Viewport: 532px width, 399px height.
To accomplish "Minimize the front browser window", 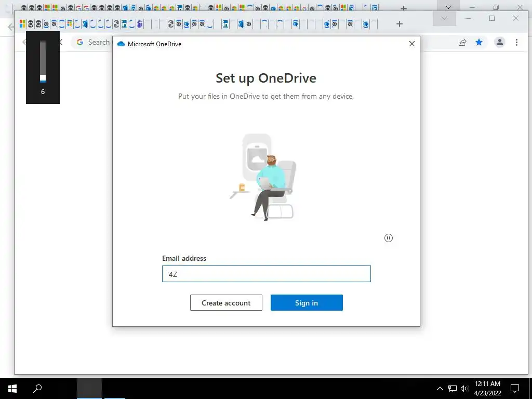I will 468,18.
